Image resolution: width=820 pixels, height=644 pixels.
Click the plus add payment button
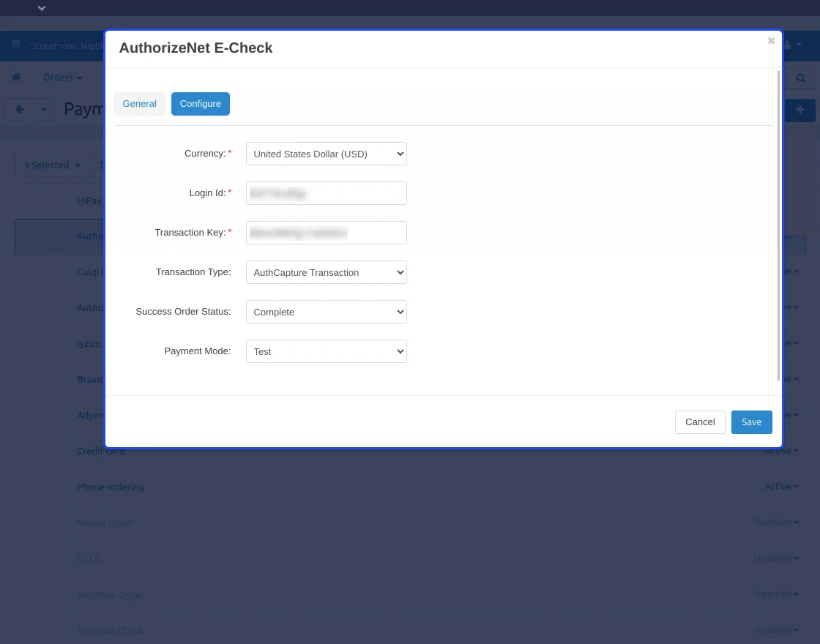coord(800,110)
